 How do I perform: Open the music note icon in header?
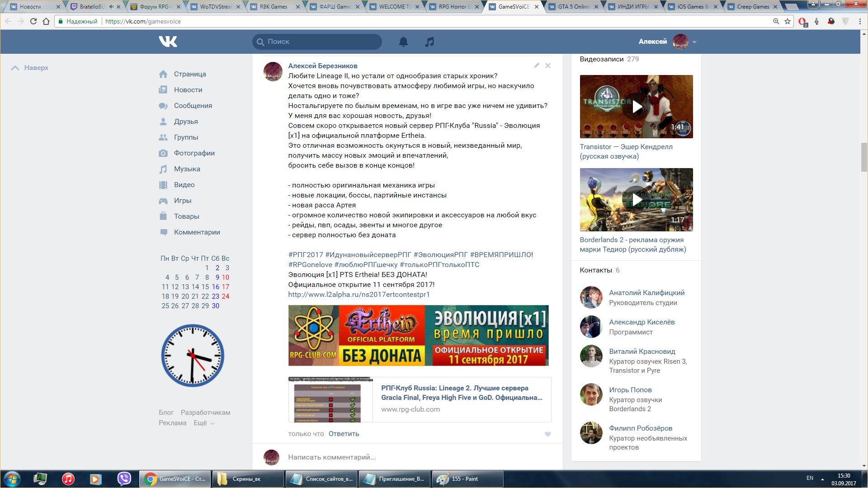pos(429,42)
